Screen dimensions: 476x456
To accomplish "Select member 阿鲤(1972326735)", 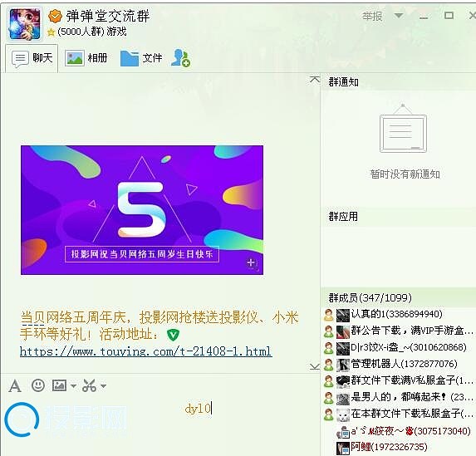I will (x=399, y=448).
